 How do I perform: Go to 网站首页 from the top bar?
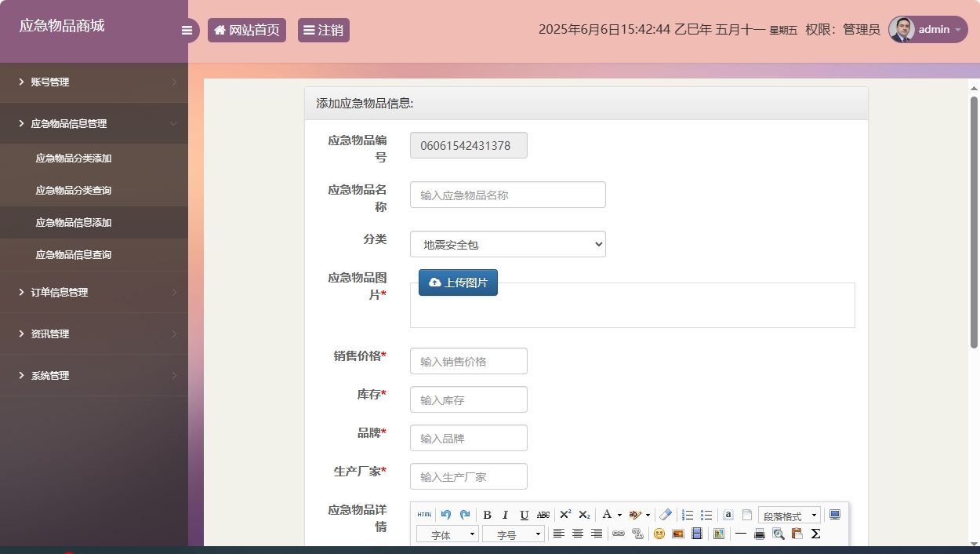tap(247, 30)
